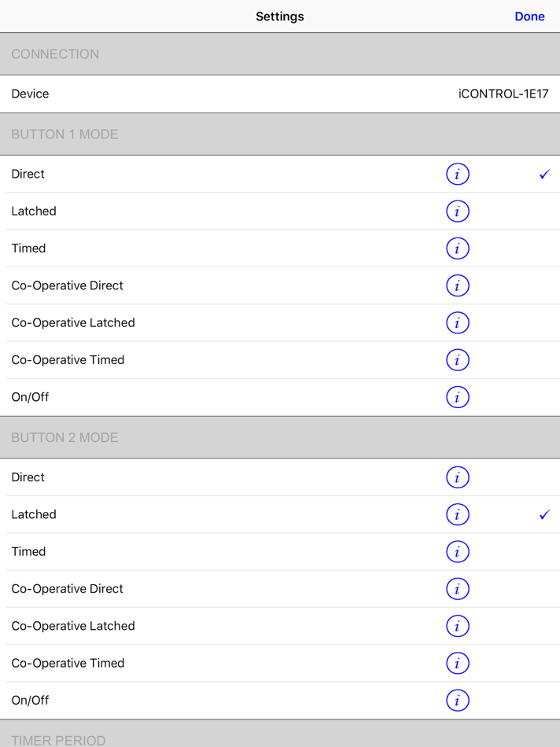Open info for Direct mode in Button 2
560x747 pixels.
pyautogui.click(x=458, y=477)
